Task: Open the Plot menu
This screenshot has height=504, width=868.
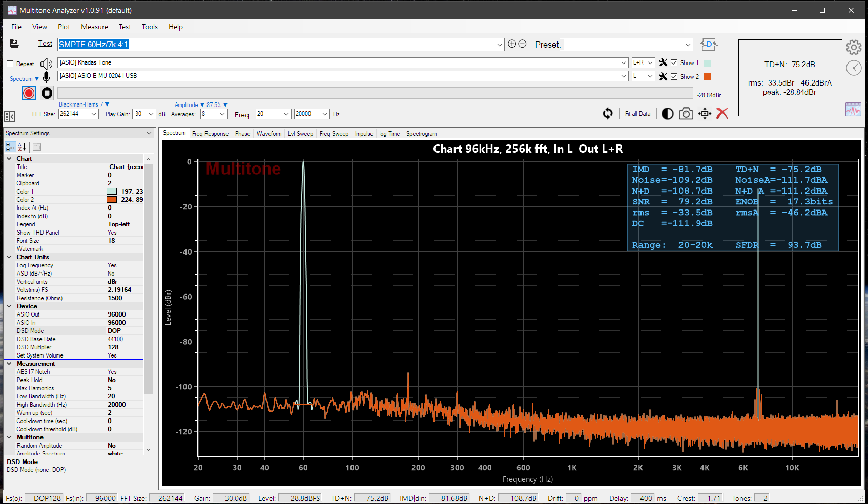Action: 64,27
